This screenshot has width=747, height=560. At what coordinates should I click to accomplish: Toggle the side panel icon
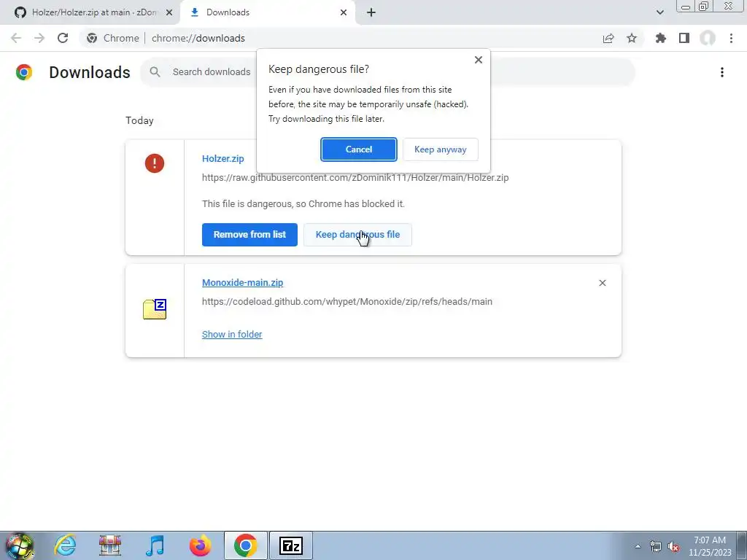click(684, 38)
